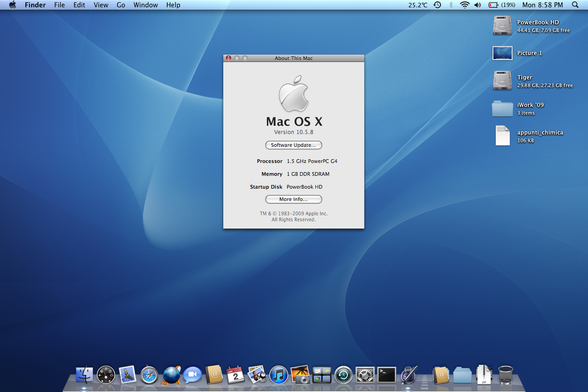Click the More Info... button
Viewport: 588px width, 392px height.
pyautogui.click(x=294, y=199)
